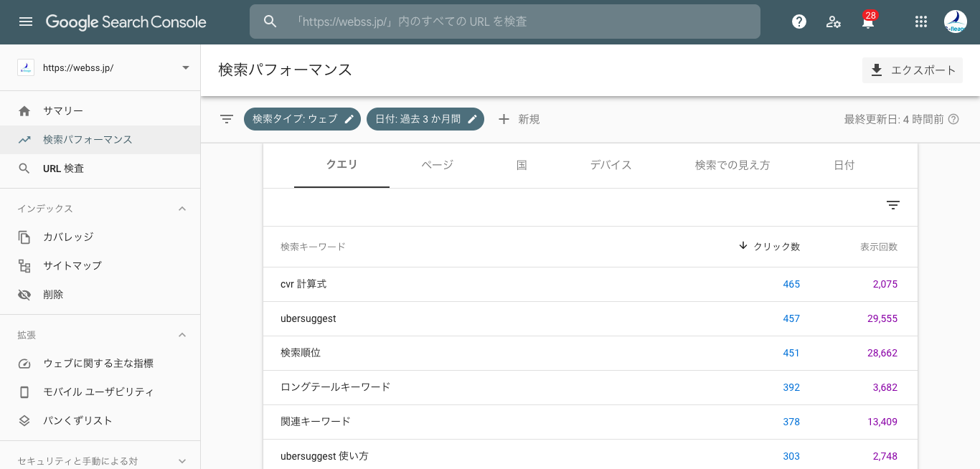Click the 303 clicks value
Screen dimensions: 980x469
791,457
